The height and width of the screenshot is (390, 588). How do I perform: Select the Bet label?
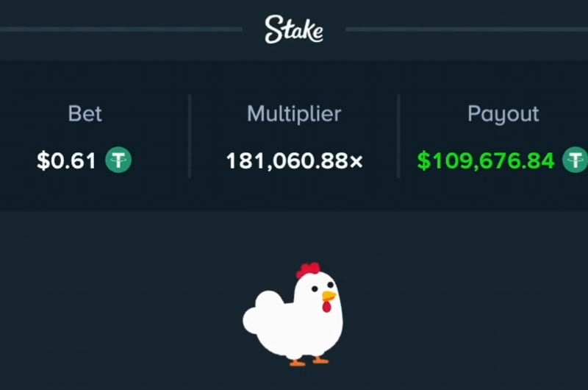[x=85, y=114]
